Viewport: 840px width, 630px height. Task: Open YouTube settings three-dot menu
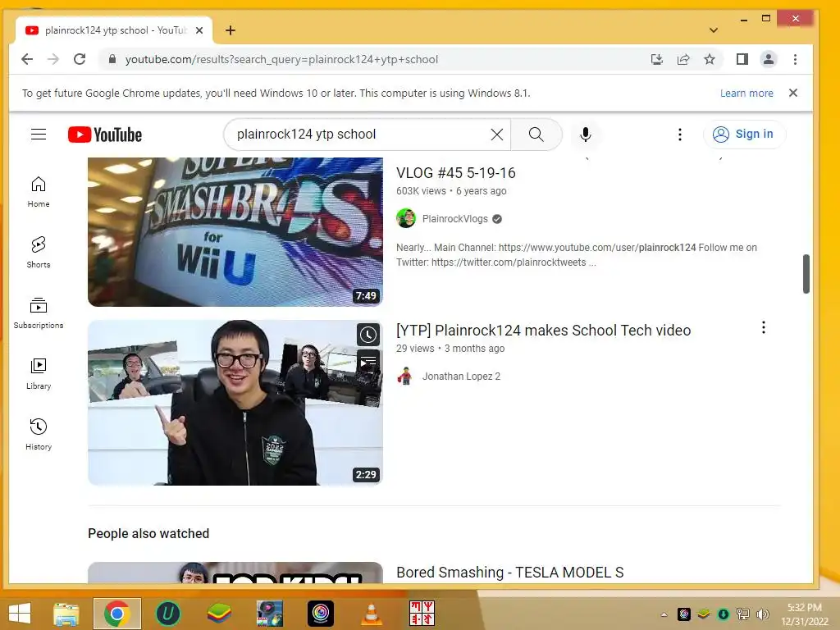tap(680, 134)
